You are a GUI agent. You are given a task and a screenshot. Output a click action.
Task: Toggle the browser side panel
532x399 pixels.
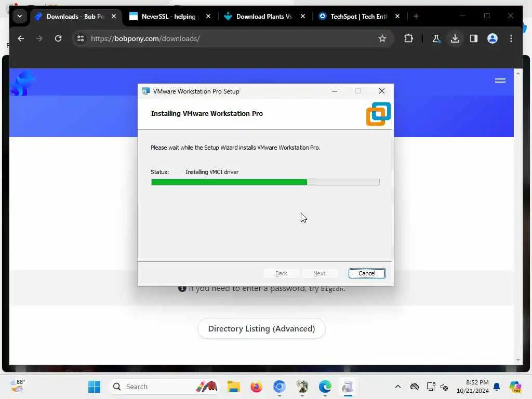pyautogui.click(x=474, y=38)
